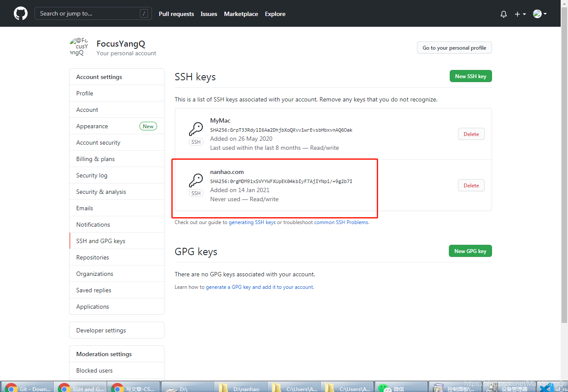568x392 pixels.
Task: Open Explore in the header
Action: 275,14
